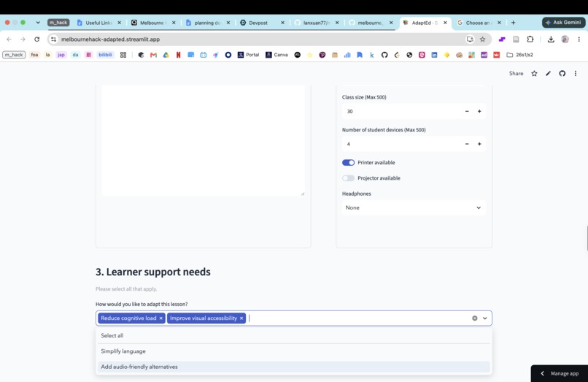Click the Streamlit edit pencil icon
Image resolution: width=588 pixels, height=382 pixels.
click(549, 73)
